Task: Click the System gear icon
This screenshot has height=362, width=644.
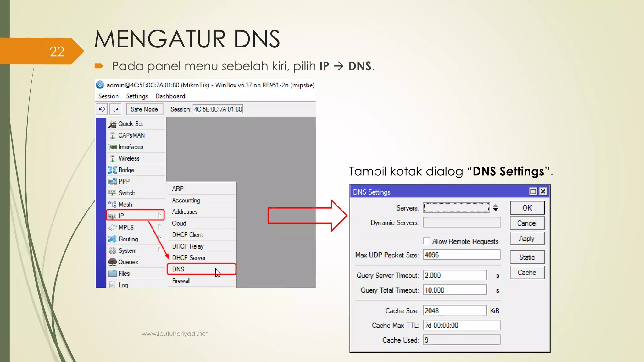Action: (x=112, y=250)
